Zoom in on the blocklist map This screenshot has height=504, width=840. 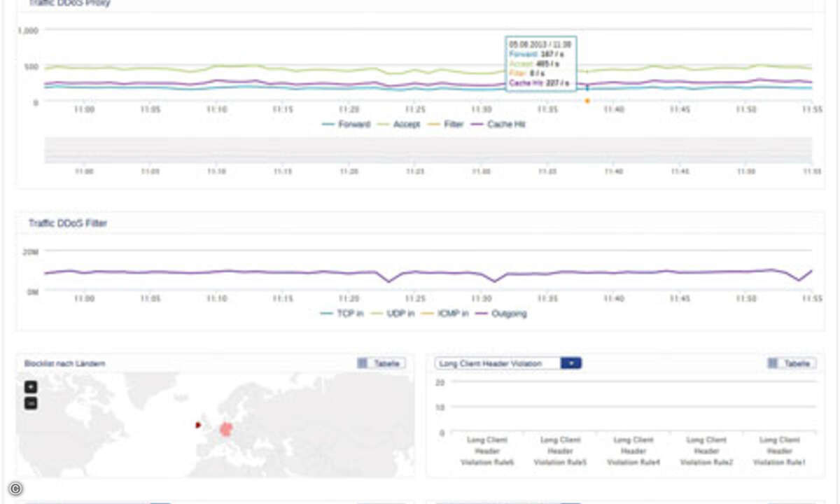click(x=31, y=387)
